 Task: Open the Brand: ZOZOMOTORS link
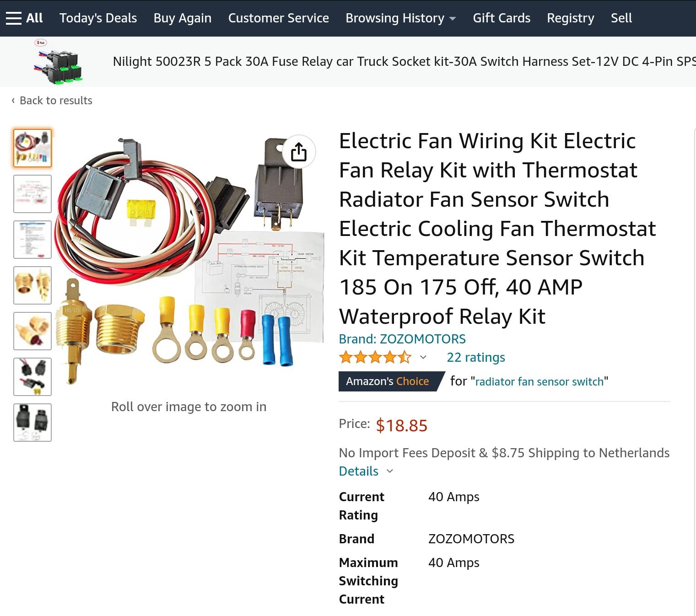click(x=402, y=339)
